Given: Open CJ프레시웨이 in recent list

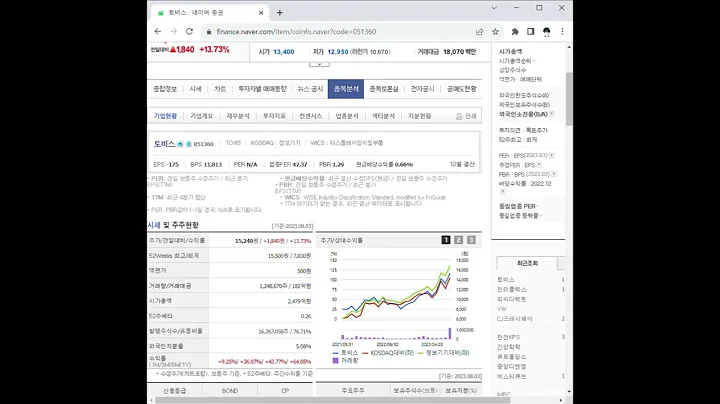Looking at the screenshot, I should click(515, 319).
